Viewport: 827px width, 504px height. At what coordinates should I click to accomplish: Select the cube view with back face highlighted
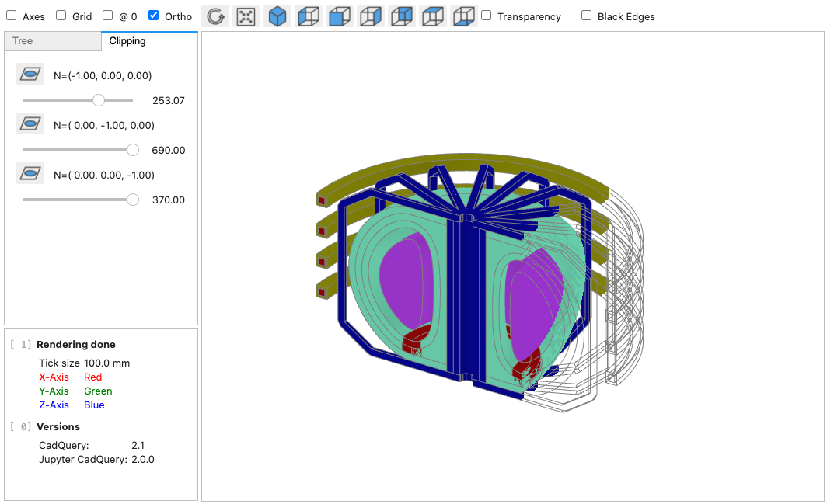pos(402,16)
